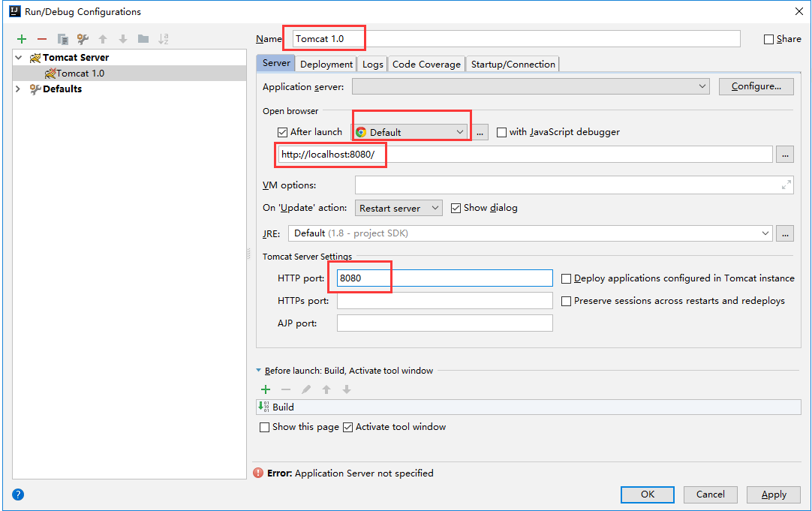Screen dimensions: 812x511
Task: Open the Code Coverage tab
Action: click(x=426, y=65)
